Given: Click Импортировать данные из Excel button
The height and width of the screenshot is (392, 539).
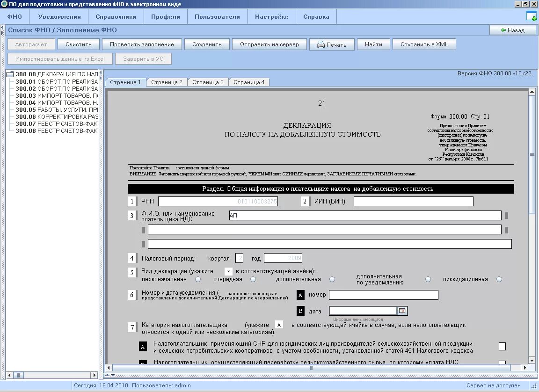Looking at the screenshot, I should [x=60, y=59].
